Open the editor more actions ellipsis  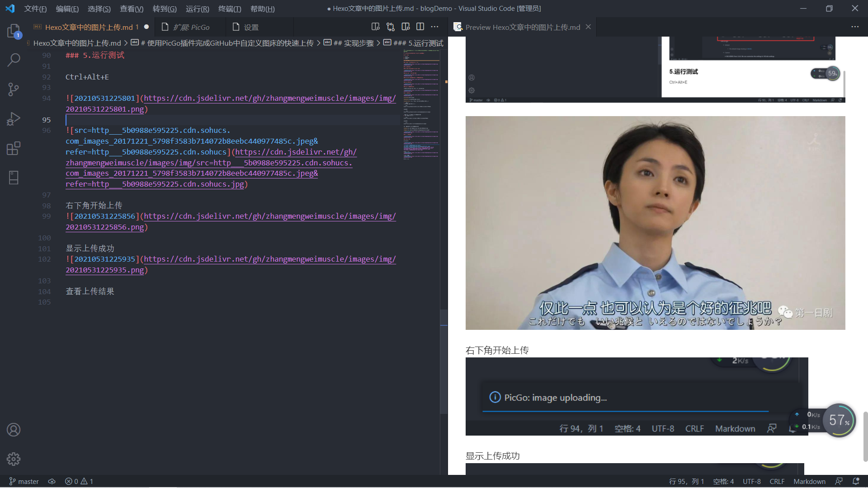(434, 27)
